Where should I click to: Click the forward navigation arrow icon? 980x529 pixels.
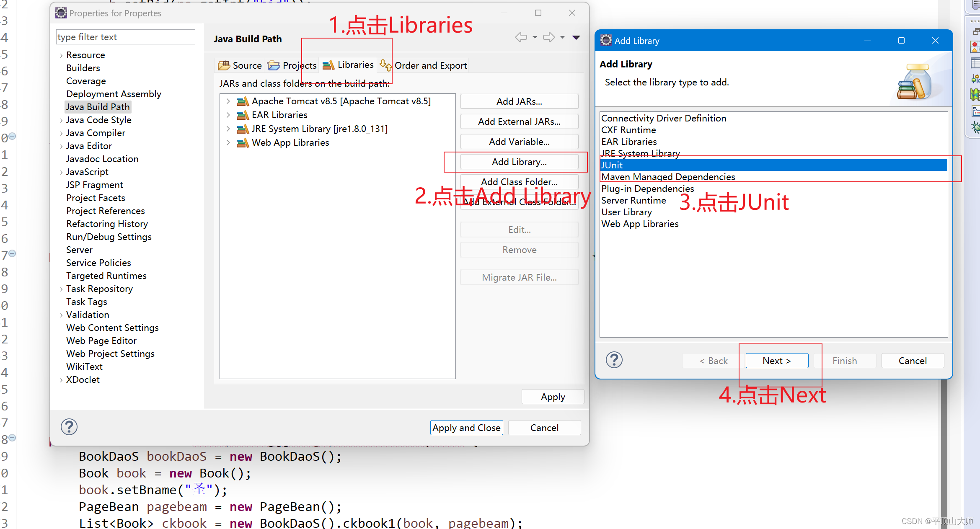point(548,38)
